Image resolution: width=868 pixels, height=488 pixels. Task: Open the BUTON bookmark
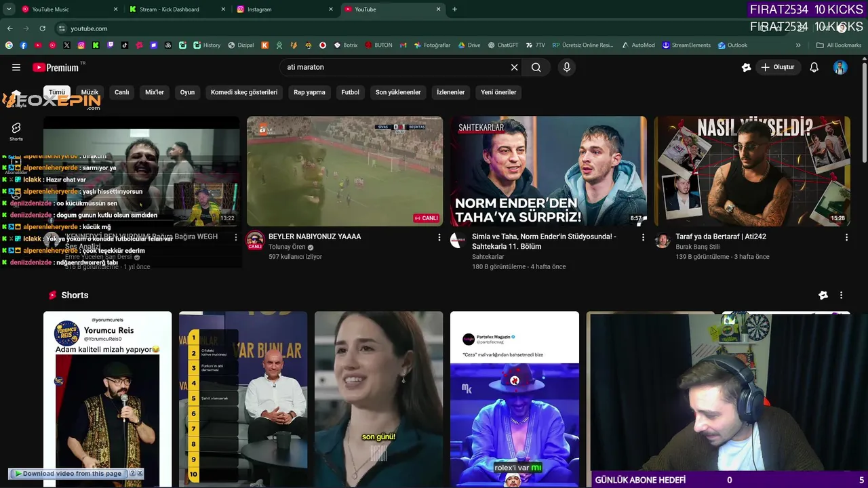(378, 45)
